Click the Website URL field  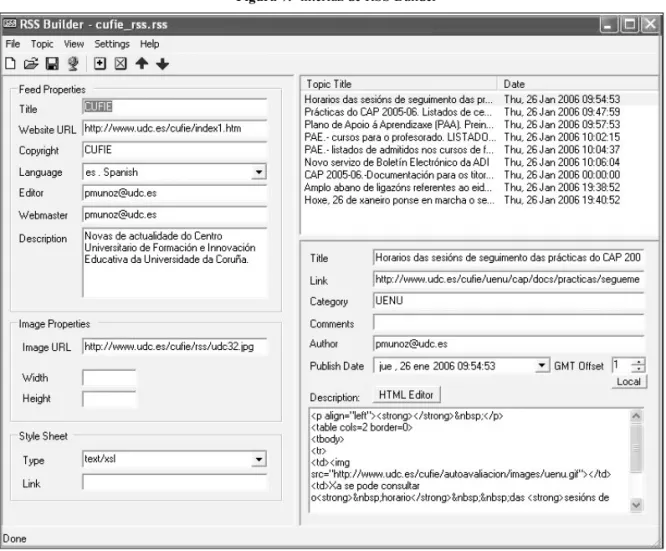coord(175,128)
